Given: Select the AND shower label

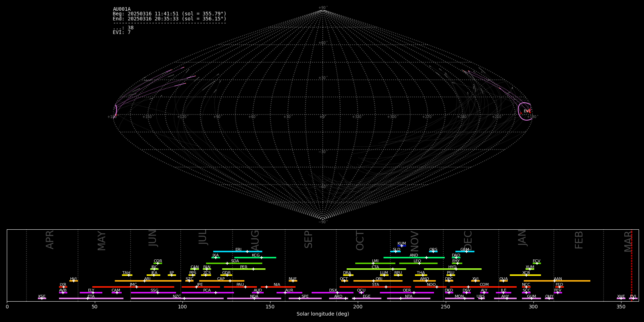Looking at the screenshot, I should click(414, 255).
